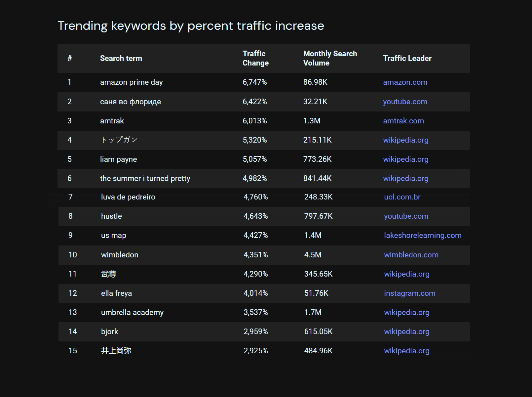The image size is (532, 397).
Task: Click youtube.com link in the hustle row
Action: pos(406,216)
